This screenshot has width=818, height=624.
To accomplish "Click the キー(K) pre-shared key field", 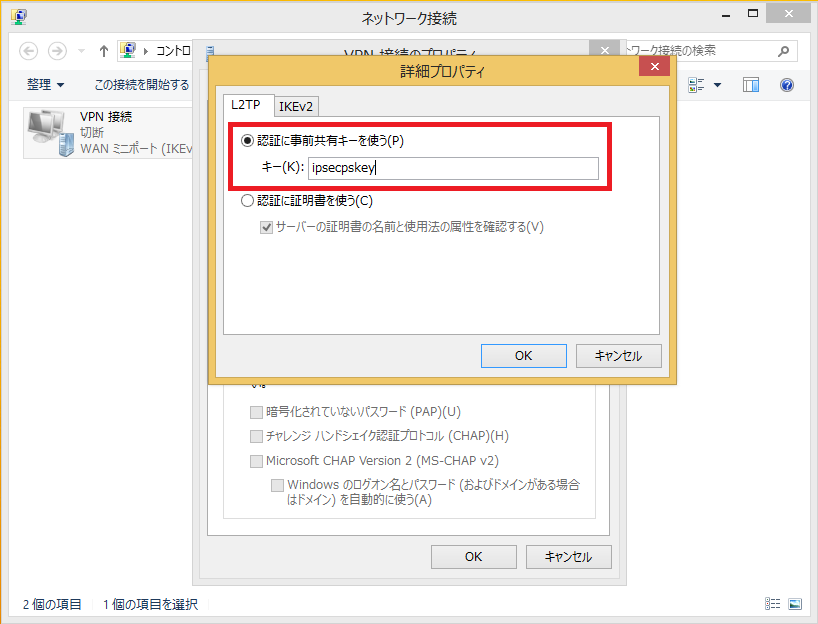I will coord(453,168).
